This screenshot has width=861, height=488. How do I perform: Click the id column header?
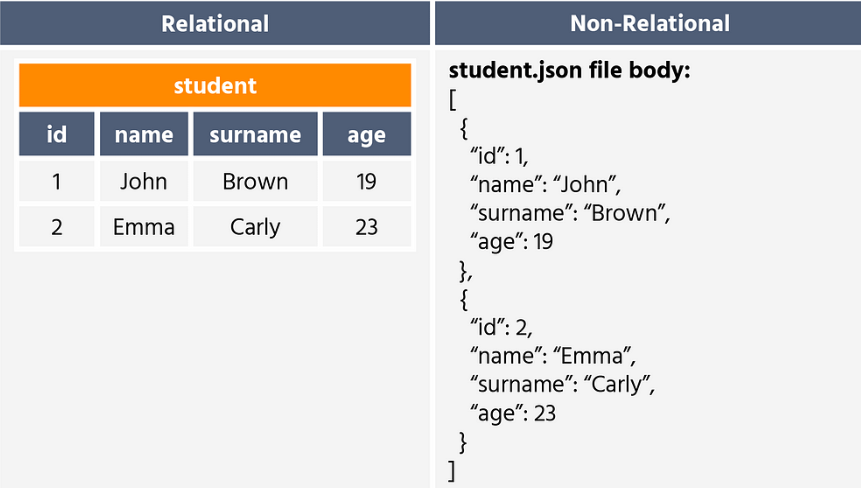coord(57,134)
